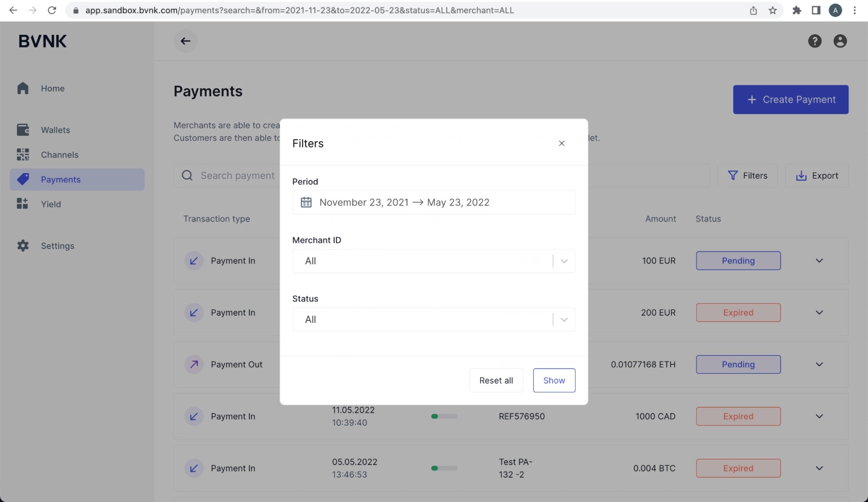The height and width of the screenshot is (502, 868).
Task: Bookmark page with browser star icon
Action: pyautogui.click(x=772, y=10)
